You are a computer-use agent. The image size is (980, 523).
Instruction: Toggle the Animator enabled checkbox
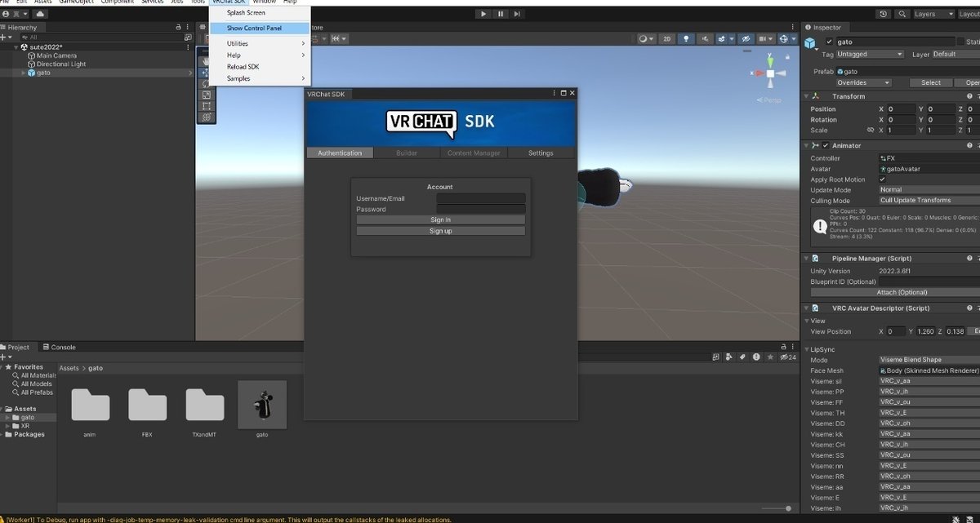[x=826, y=145]
